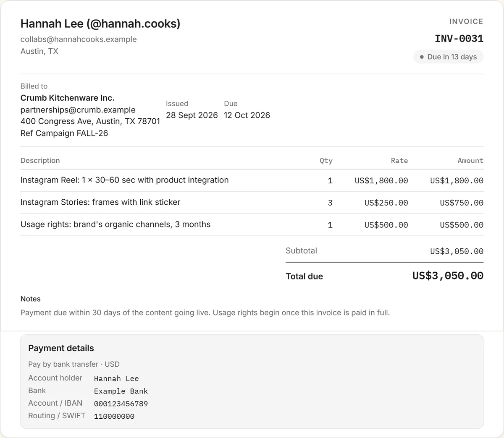Click the name Hannah Lee (@hannah.cooks)

100,24
